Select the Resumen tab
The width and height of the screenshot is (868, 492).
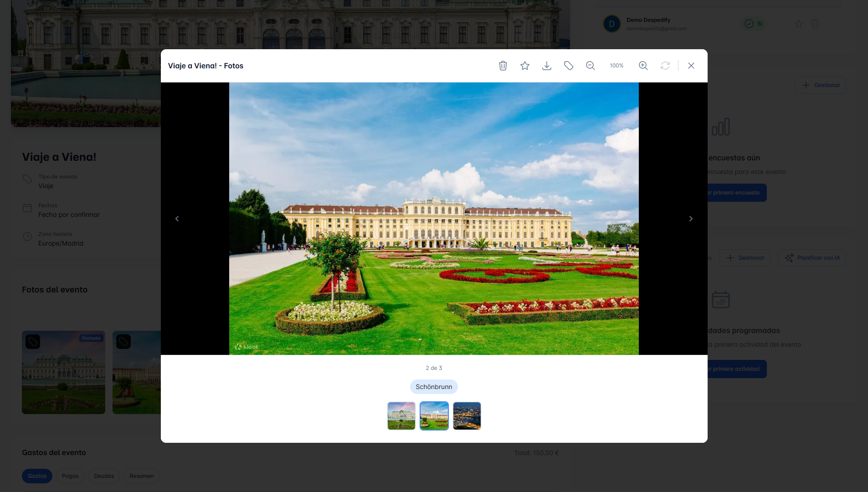tap(141, 476)
